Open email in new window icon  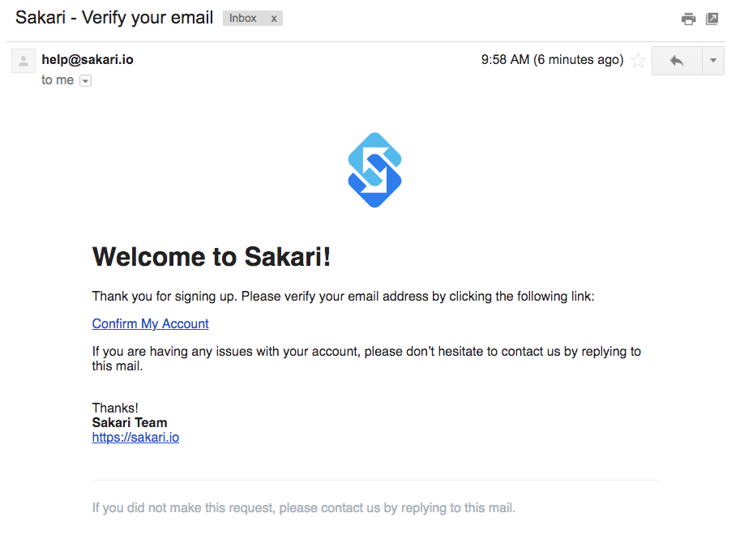coord(712,19)
